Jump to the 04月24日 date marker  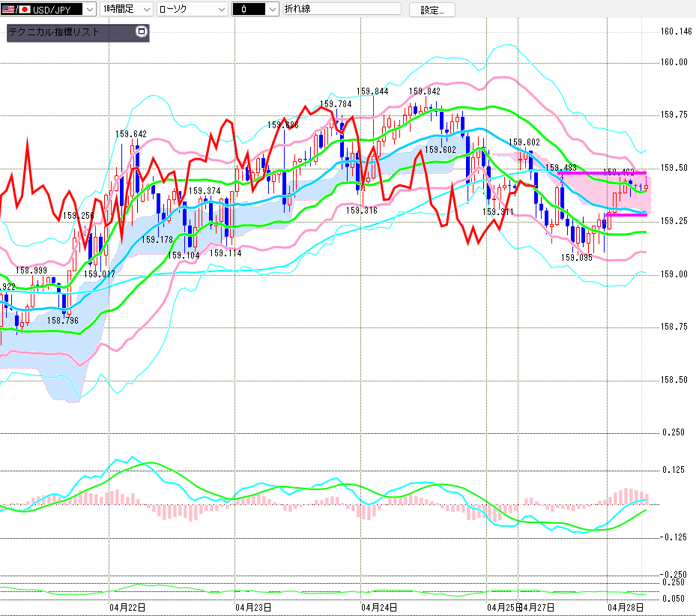click(378, 606)
